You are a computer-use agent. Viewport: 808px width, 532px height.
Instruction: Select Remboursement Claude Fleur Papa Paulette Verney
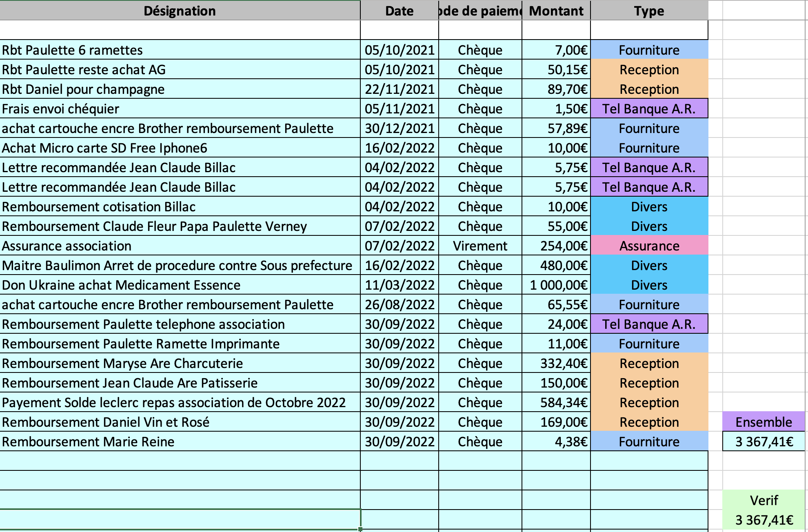(x=180, y=226)
